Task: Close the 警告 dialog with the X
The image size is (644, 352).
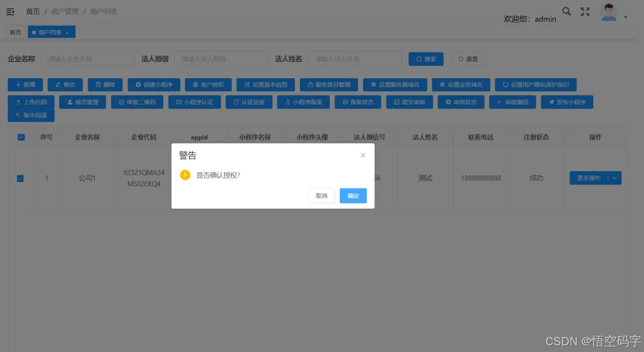Action: click(363, 155)
